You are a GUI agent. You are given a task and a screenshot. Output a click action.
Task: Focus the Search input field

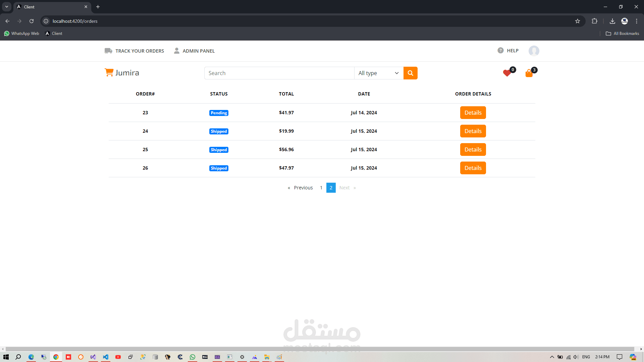(279, 73)
